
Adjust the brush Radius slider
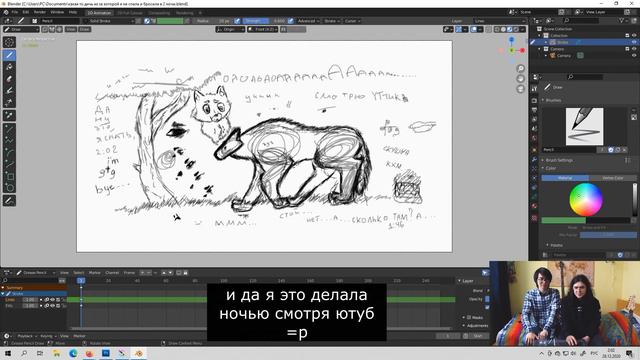tap(213, 21)
